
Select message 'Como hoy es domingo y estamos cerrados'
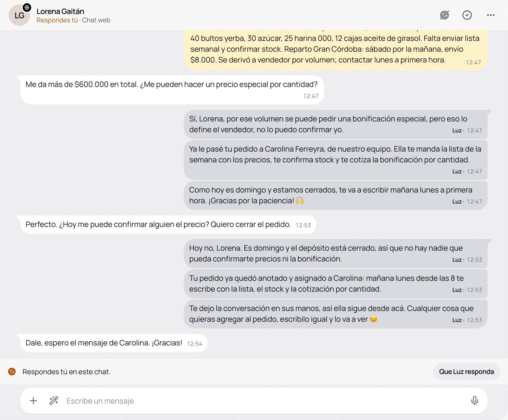click(x=336, y=195)
